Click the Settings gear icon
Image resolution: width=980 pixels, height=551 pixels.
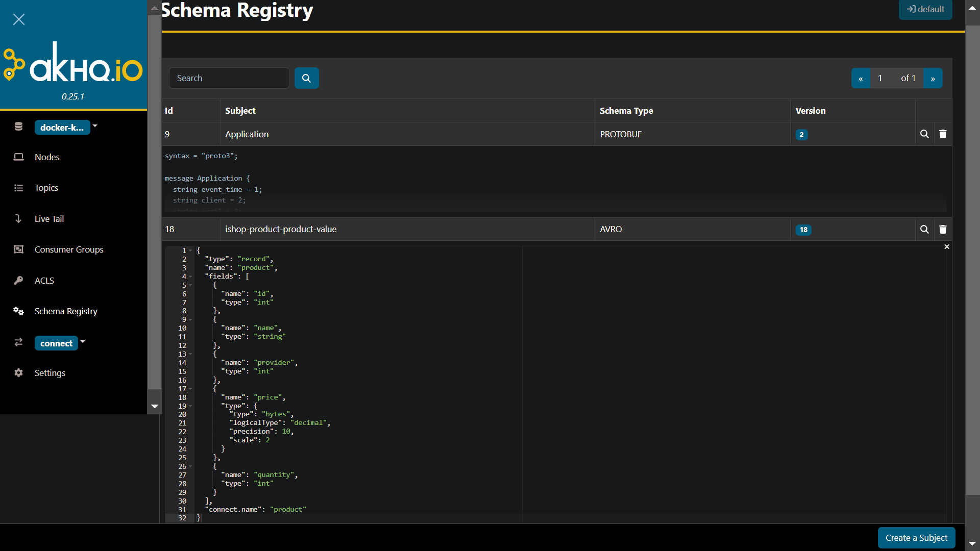[19, 373]
